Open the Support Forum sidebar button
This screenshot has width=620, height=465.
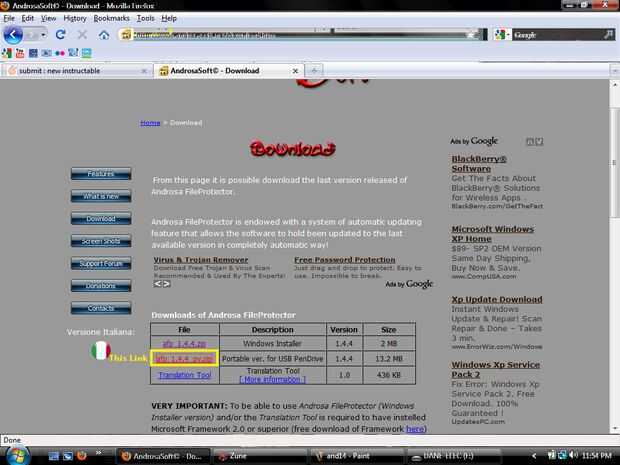tap(101, 263)
